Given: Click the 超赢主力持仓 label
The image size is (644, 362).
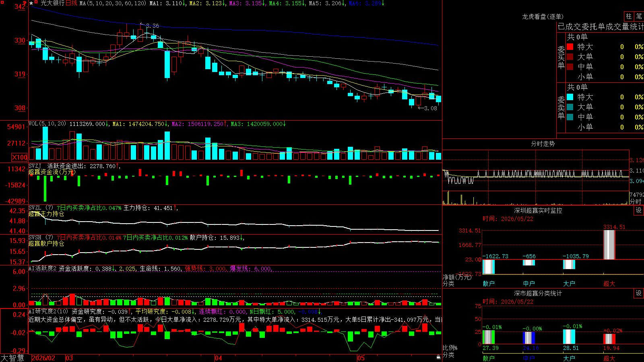Looking at the screenshot, I should pos(46,214).
